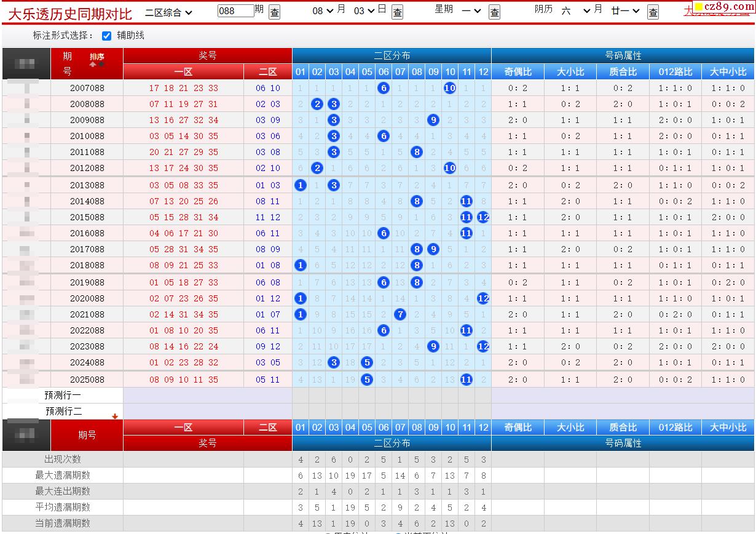Open the 08 month dropdown
This screenshot has height=534, width=756.
tap(323, 11)
